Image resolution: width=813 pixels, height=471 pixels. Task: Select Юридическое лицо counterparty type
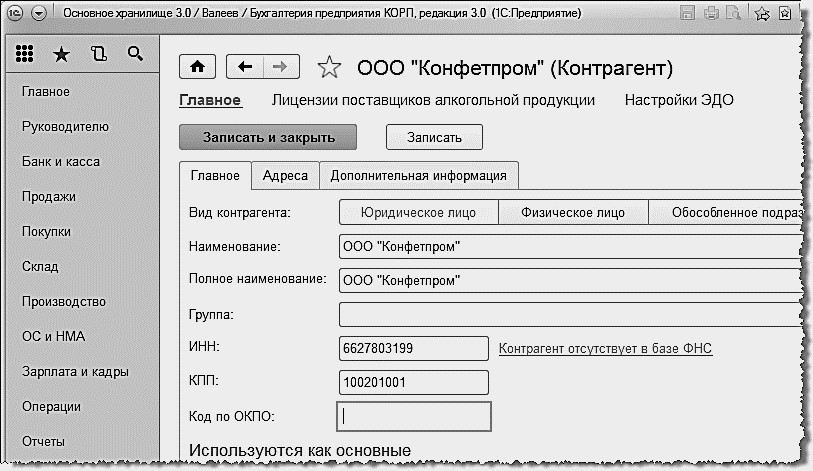(418, 212)
